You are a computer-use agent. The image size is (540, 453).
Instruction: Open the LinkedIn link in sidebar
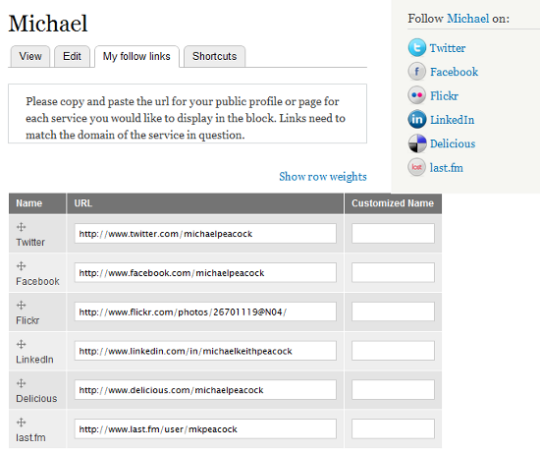click(452, 120)
